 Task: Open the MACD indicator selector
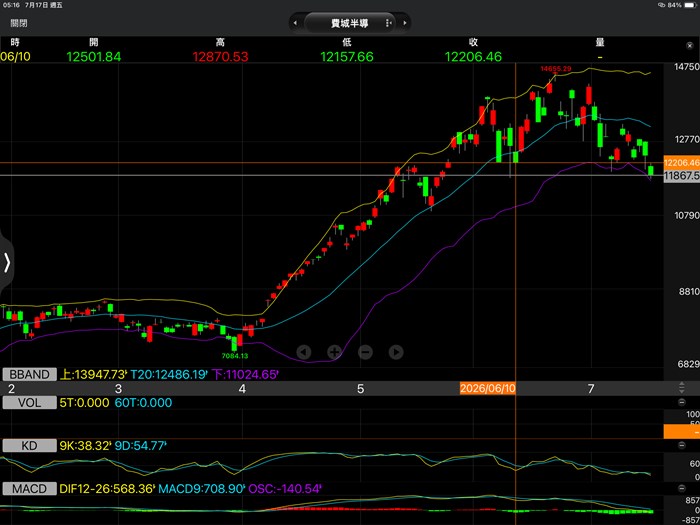[x=30, y=489]
